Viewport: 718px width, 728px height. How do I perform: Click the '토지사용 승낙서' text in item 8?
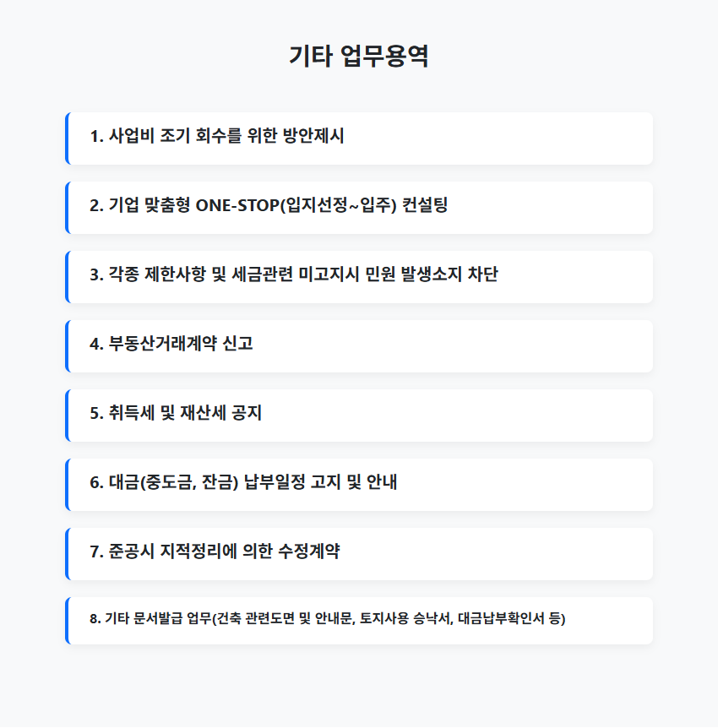[406, 618]
